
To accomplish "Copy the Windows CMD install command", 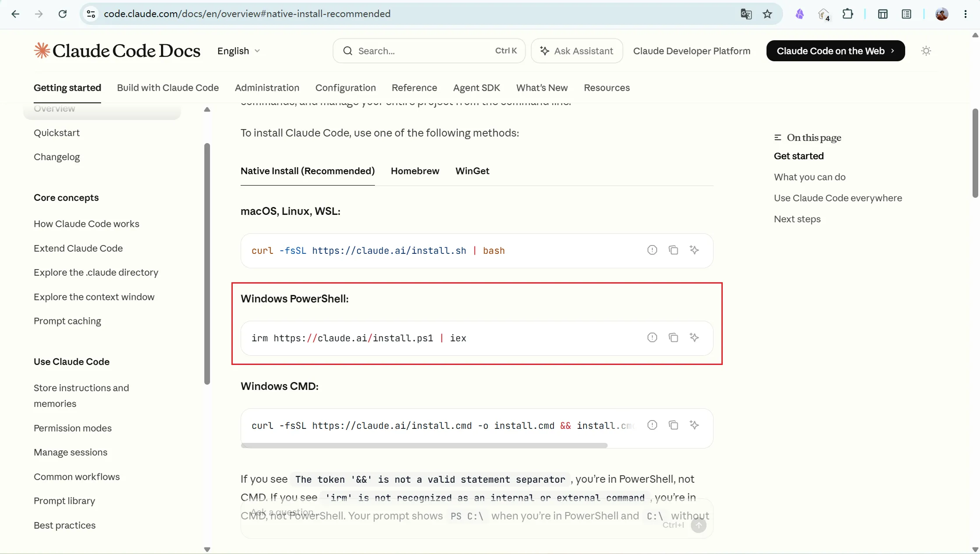I will pyautogui.click(x=673, y=425).
